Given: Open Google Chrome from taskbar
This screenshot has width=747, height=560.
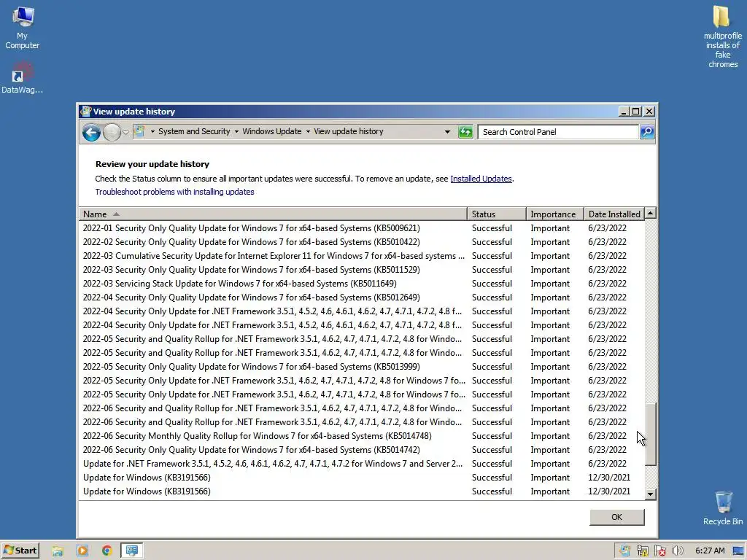Looking at the screenshot, I should 107,551.
